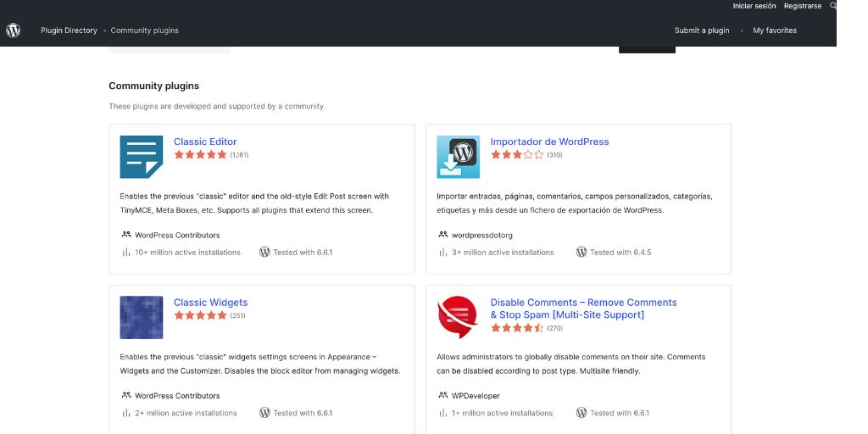Open Disable Comments – Remove Comments title link
Viewport: 868px width, 434px height.
583,309
